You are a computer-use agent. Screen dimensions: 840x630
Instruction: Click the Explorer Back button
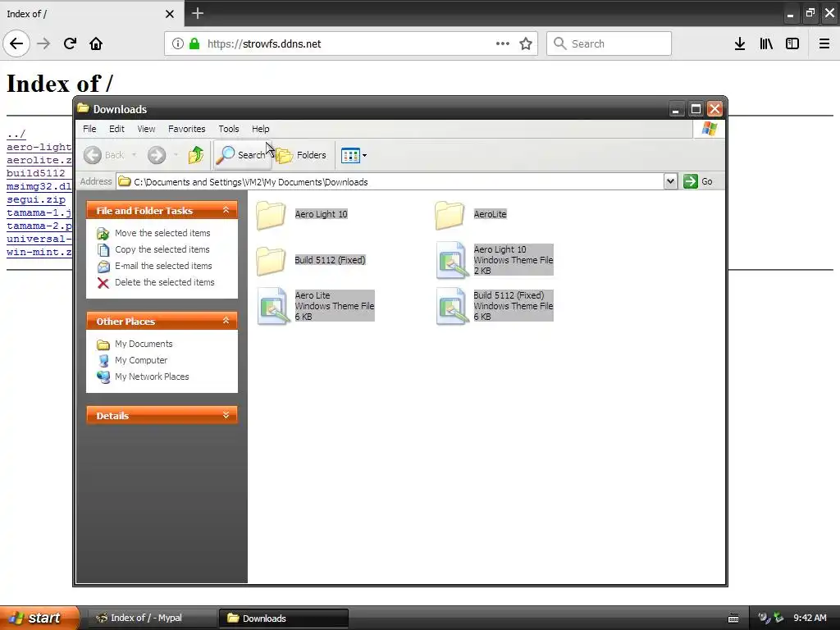tap(104, 155)
